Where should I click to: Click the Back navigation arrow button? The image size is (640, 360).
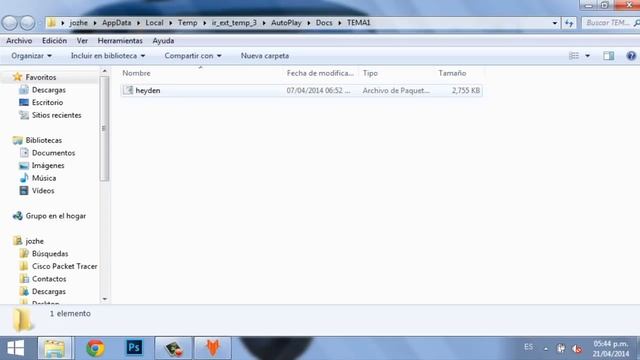pyautogui.click(x=9, y=23)
